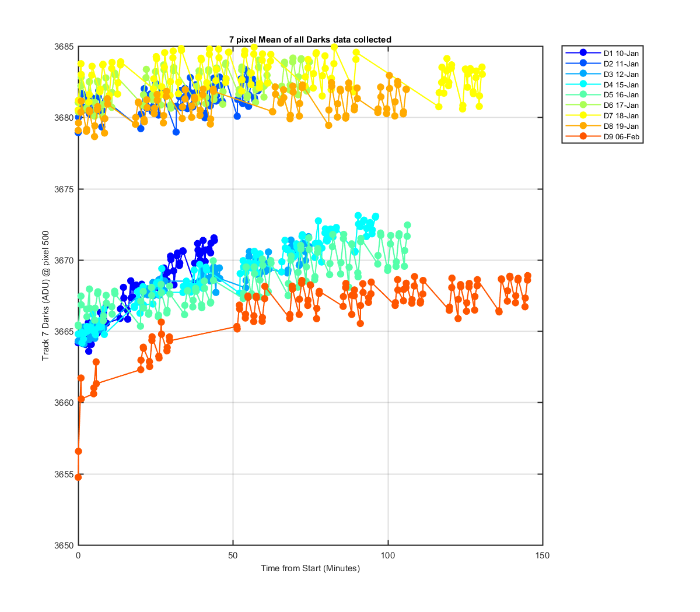Screen dimensions: 700x612
Task: Click the D3 12-Jan legend label
Action: click(621, 74)
